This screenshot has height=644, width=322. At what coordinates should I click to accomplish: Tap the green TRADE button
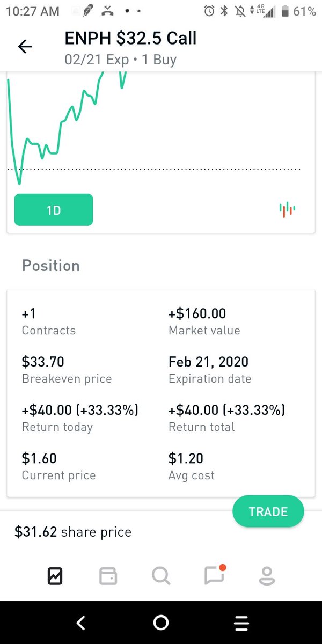tap(268, 512)
